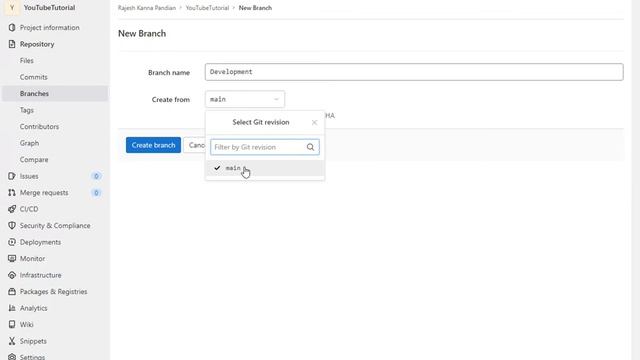Image resolution: width=640 pixels, height=360 pixels.
Task: Click the search magnifier in revision filter
Action: click(310, 147)
